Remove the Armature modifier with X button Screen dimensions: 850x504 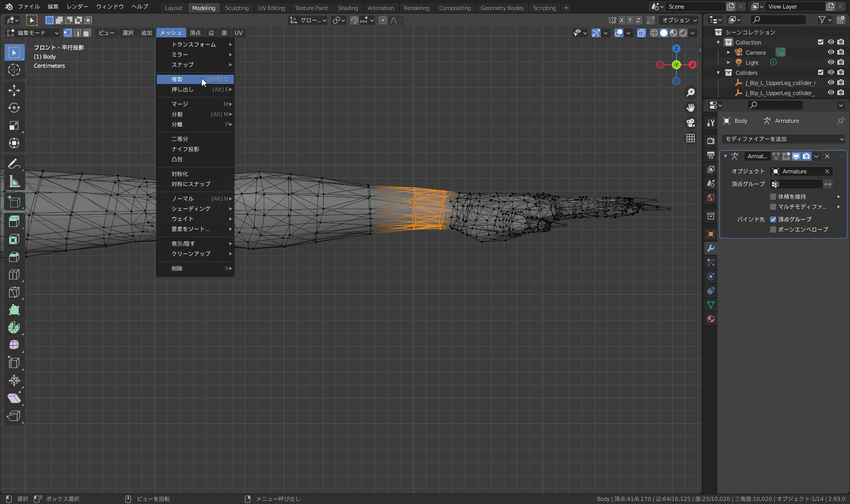coord(827,156)
